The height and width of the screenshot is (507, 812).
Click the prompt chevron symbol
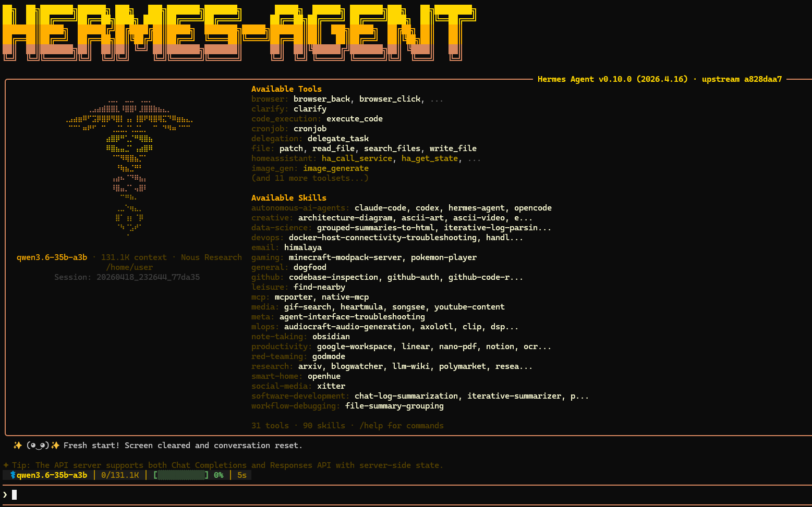(x=5, y=494)
